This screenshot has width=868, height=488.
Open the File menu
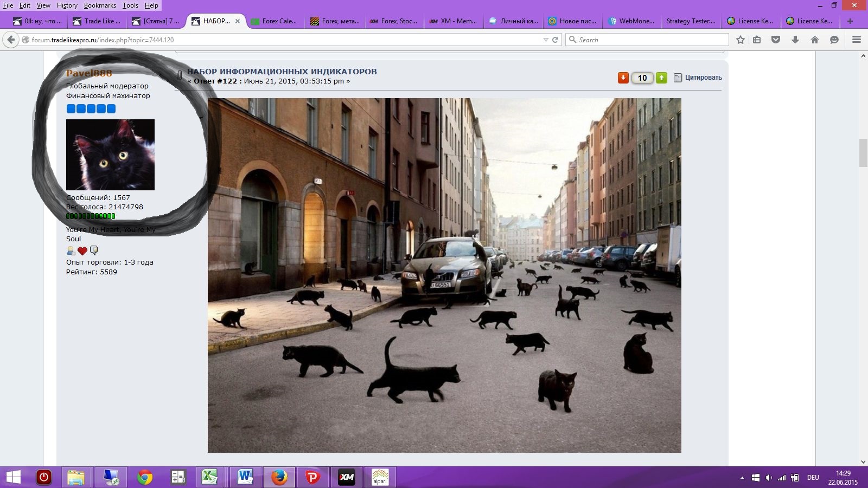tap(8, 5)
